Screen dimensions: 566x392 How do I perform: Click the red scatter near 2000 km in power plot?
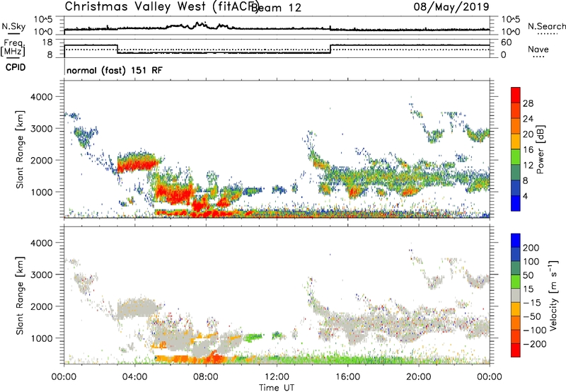[137, 166]
